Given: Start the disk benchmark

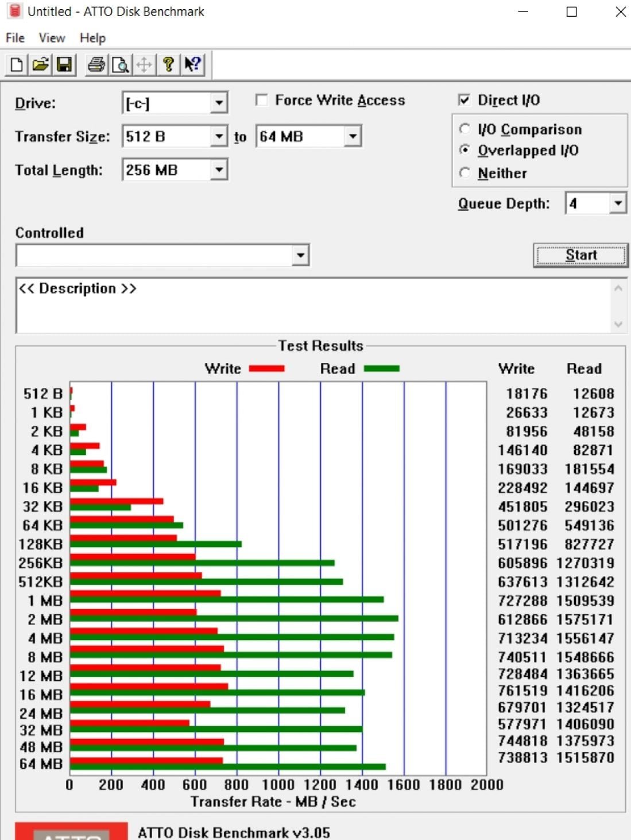Looking at the screenshot, I should click(x=581, y=255).
